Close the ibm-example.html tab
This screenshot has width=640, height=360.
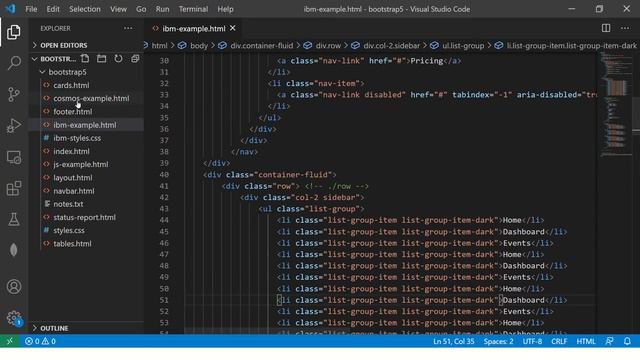coord(233,28)
